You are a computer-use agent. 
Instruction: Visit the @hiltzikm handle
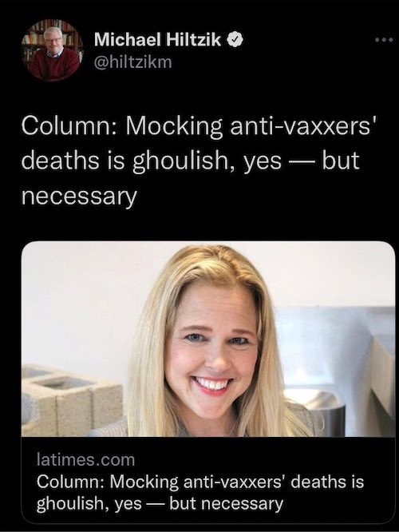pyautogui.click(x=133, y=62)
